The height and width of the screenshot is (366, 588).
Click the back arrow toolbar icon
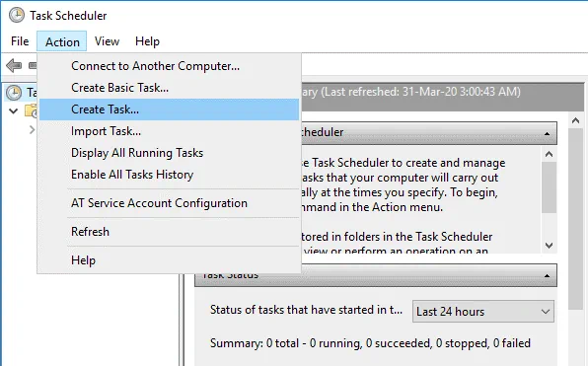(x=14, y=66)
